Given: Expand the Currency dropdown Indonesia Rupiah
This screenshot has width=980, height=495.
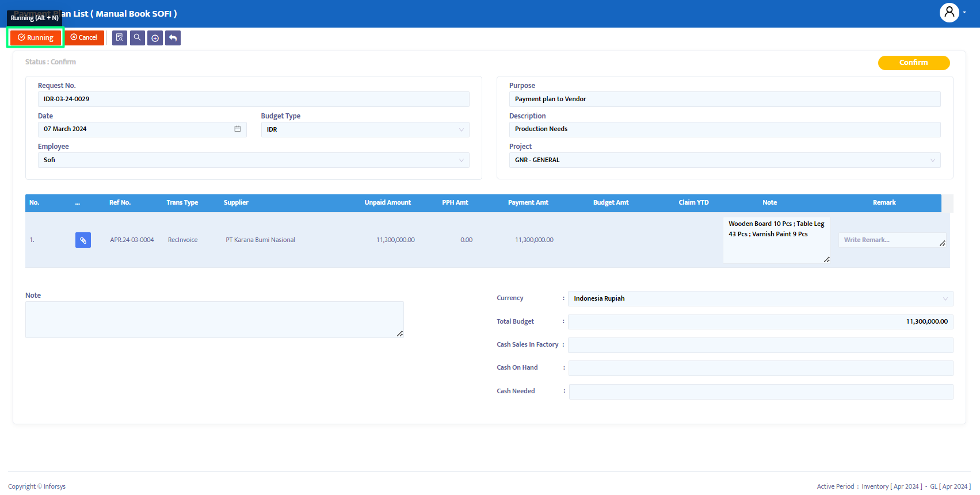Looking at the screenshot, I should pos(761,298).
